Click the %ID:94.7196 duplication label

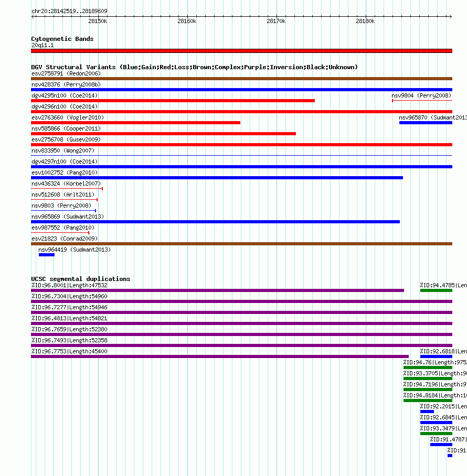pos(435,384)
